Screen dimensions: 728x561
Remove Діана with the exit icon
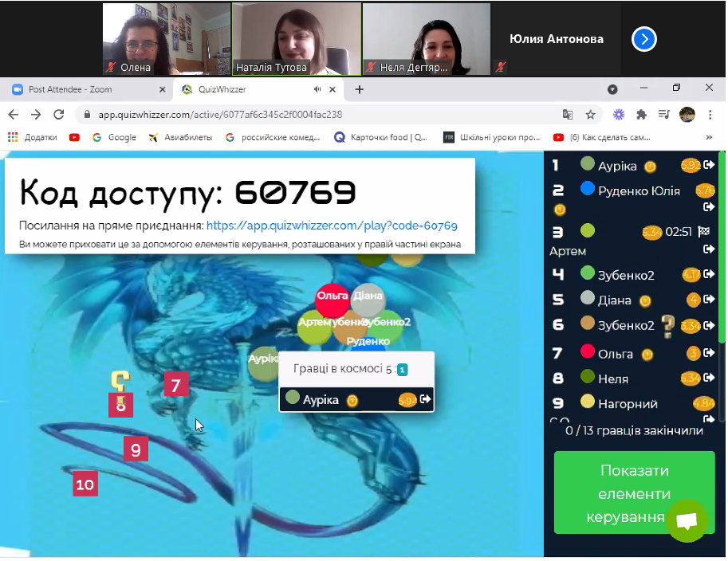(709, 300)
